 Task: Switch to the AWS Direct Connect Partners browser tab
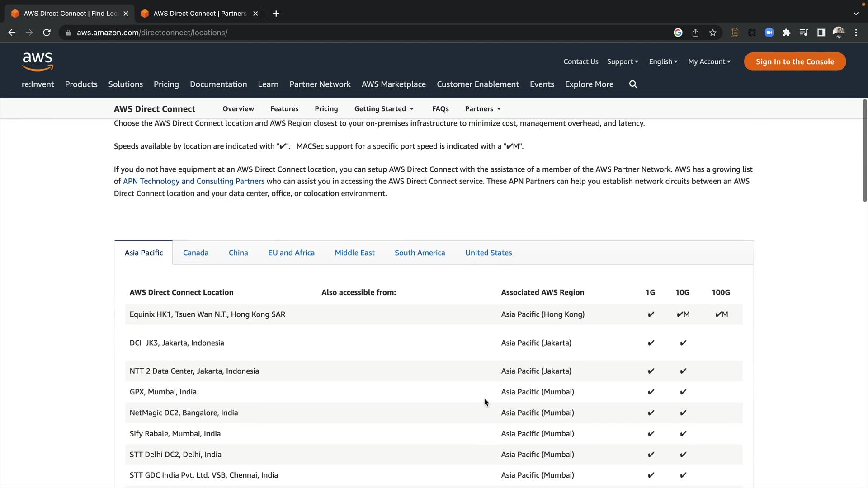199,14
